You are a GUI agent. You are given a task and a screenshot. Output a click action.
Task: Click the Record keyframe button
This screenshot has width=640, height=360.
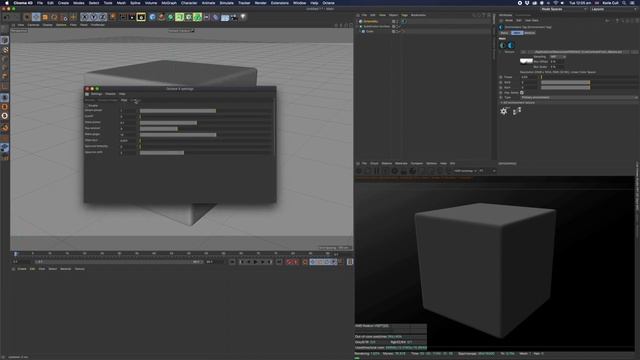coord(289,262)
